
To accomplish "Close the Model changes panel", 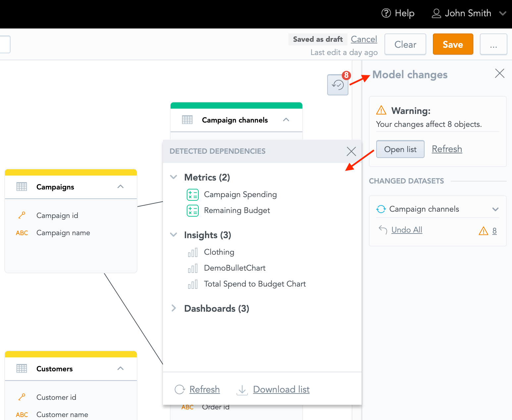I will point(499,73).
